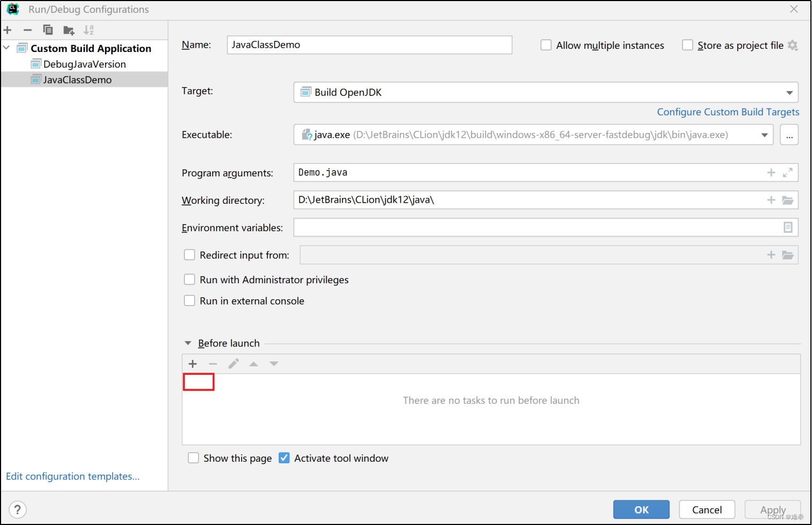Open Edit configuration templates link
812x525 pixels.
(72, 476)
